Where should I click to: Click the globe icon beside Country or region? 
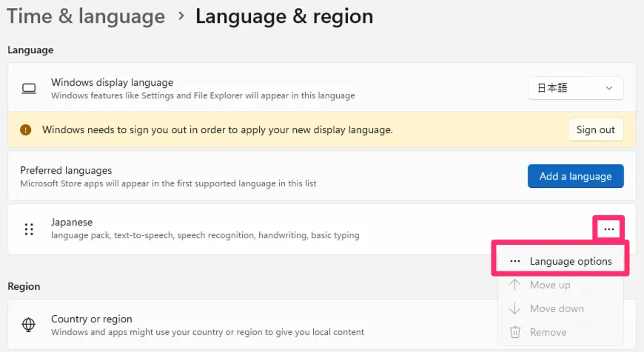[x=28, y=325]
